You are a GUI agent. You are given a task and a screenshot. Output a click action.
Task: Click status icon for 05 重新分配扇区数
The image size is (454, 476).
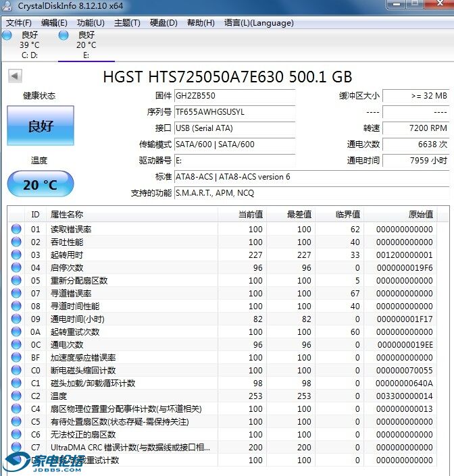click(x=16, y=280)
